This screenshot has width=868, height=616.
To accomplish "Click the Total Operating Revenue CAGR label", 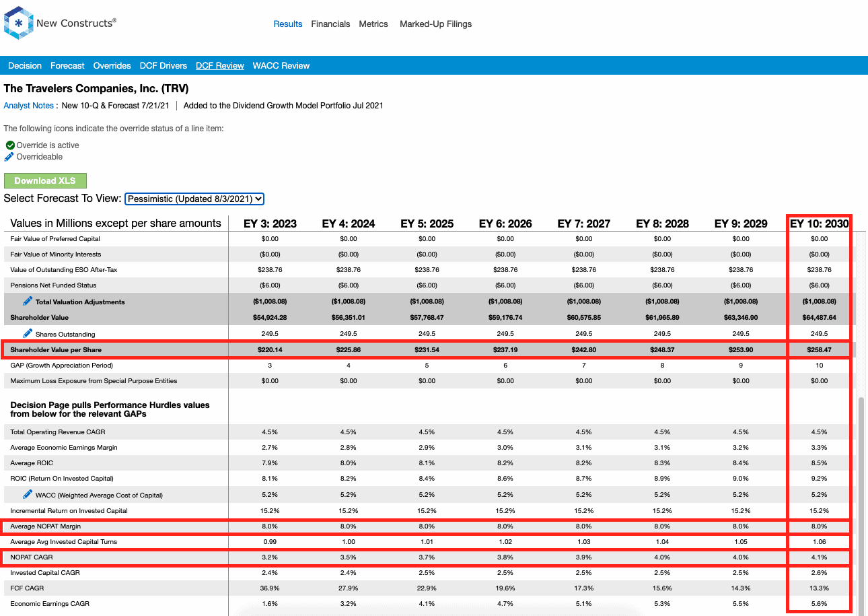I will pos(58,432).
